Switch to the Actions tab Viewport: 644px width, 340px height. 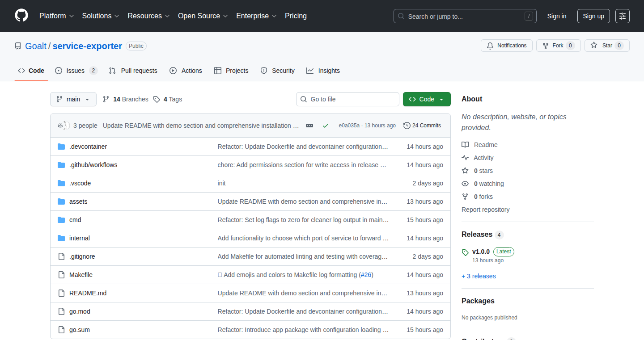(x=186, y=71)
